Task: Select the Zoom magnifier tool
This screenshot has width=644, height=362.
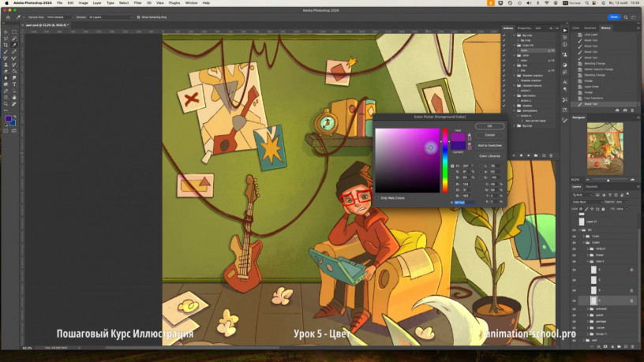Action: [6, 103]
